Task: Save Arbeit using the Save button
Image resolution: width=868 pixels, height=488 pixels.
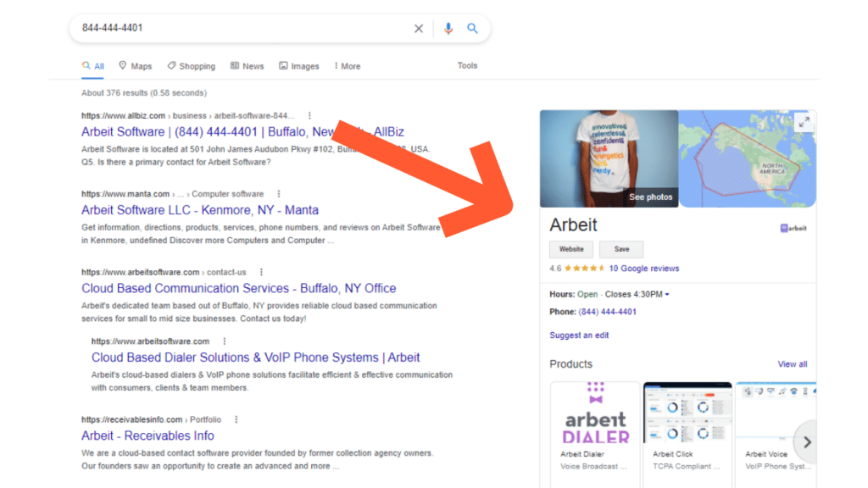Action: (x=621, y=249)
